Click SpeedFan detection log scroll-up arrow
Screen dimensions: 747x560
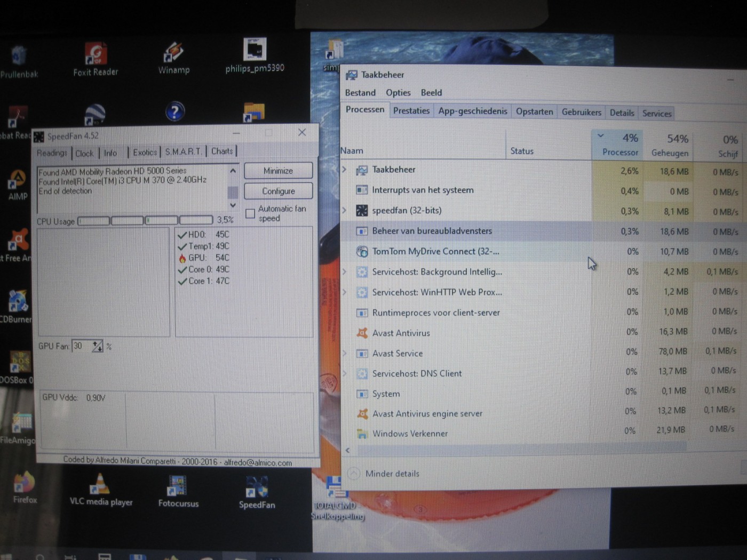[233, 171]
